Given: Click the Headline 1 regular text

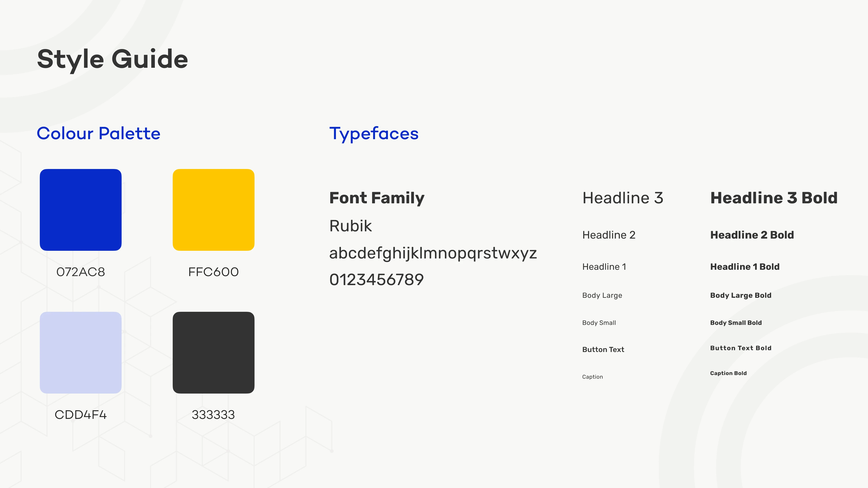Looking at the screenshot, I should pos(604,267).
